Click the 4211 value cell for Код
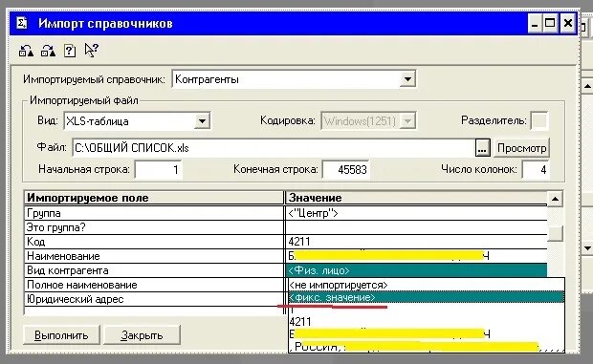 [416, 242]
